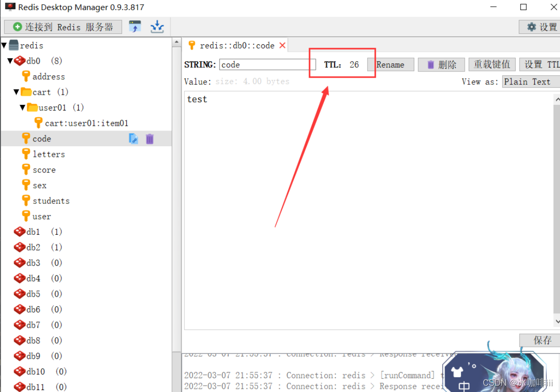The height and width of the screenshot is (392, 560).
Task: Click the user01 folder icon
Action: click(x=32, y=107)
